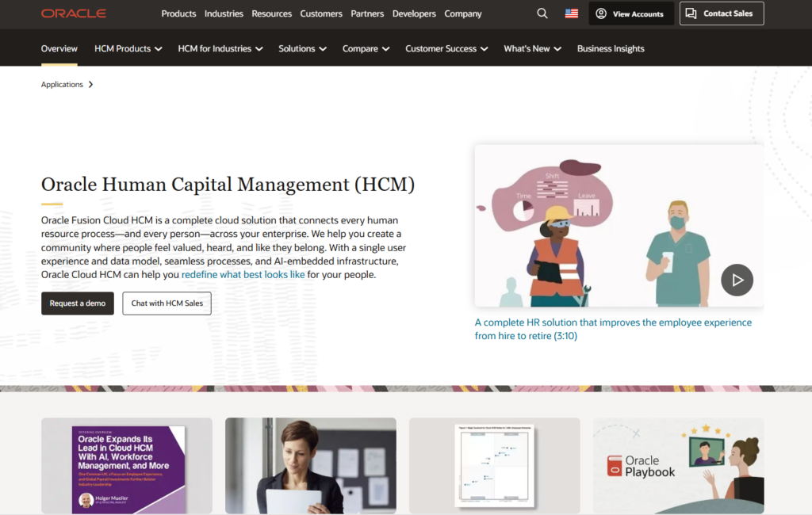Open the Solutions dropdown
The image size is (812, 515).
click(302, 48)
